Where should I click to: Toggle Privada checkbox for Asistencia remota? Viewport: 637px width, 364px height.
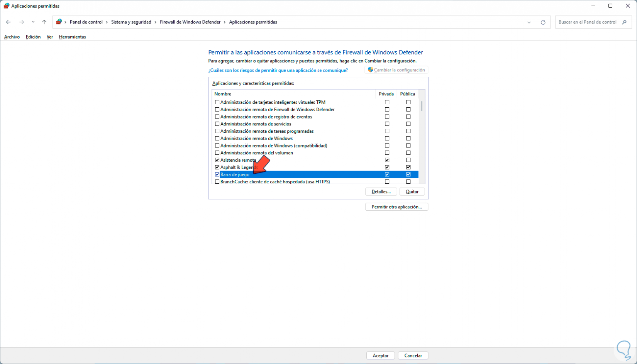(387, 160)
